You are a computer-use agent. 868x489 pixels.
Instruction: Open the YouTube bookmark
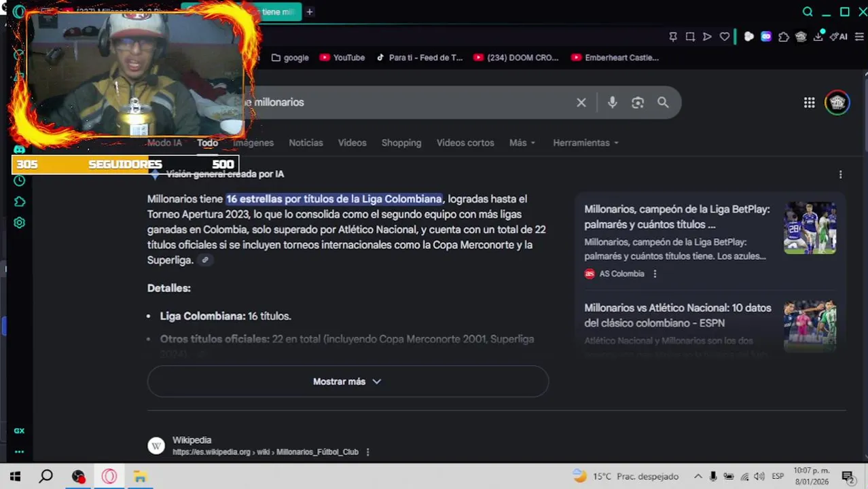342,58
